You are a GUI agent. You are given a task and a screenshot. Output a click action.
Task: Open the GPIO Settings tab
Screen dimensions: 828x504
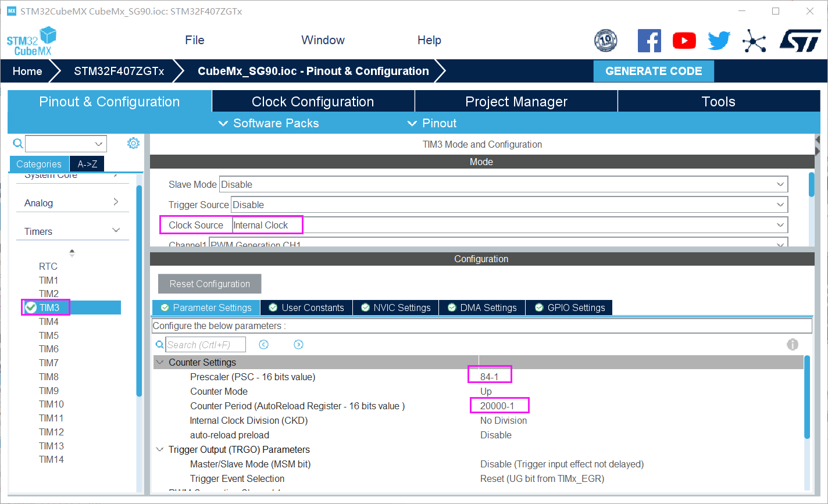point(569,308)
